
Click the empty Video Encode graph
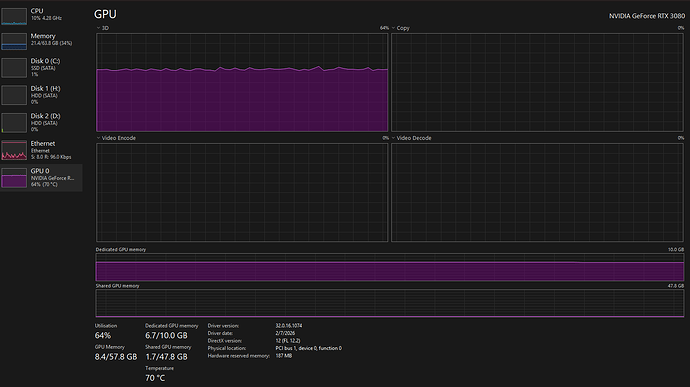click(242, 192)
